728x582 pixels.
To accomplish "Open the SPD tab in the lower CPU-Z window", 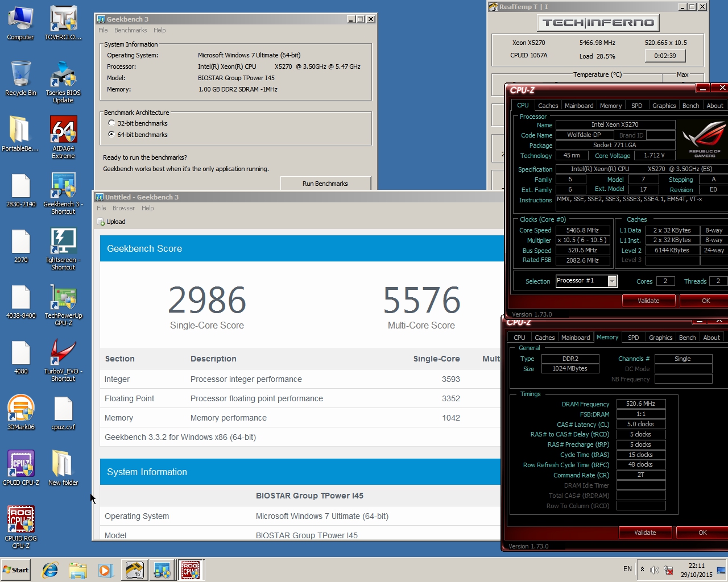I will (x=634, y=338).
